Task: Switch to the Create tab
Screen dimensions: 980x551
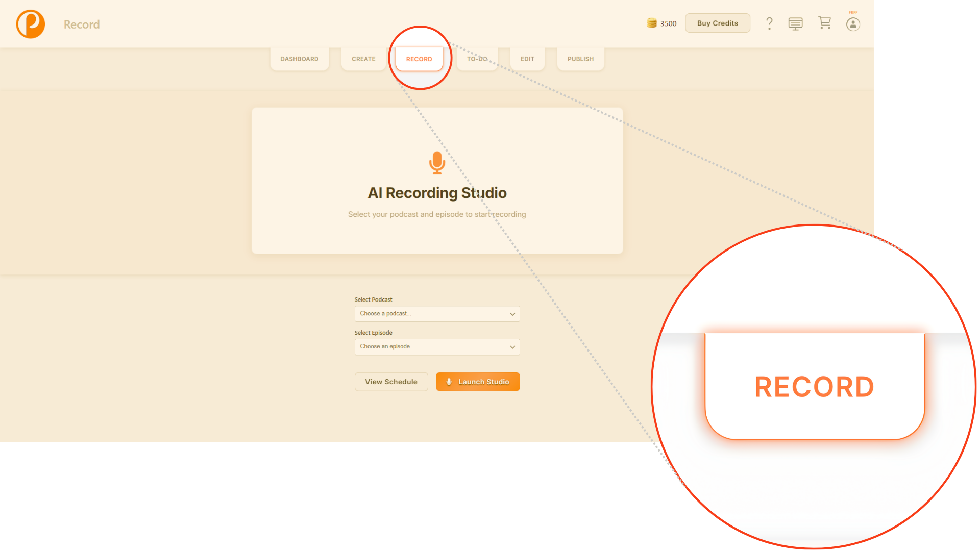Action: coord(363,59)
